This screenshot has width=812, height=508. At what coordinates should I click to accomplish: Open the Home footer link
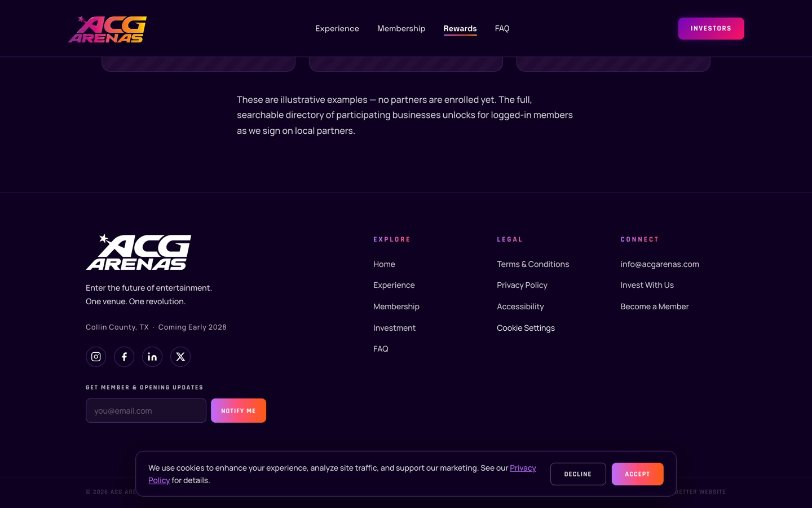pyautogui.click(x=384, y=264)
